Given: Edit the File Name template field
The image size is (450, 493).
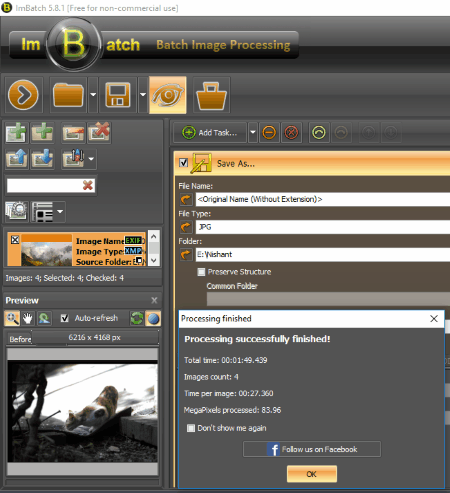Looking at the screenshot, I should click(x=323, y=199).
